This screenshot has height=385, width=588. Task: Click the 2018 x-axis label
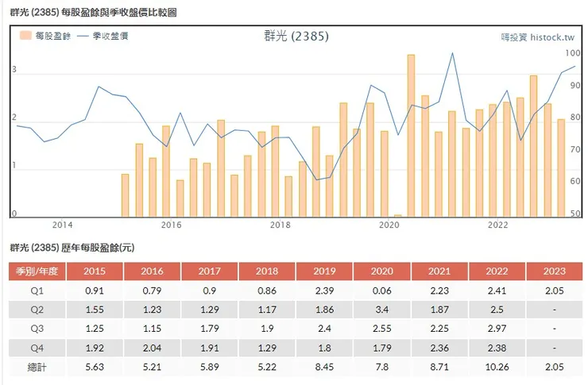point(280,225)
